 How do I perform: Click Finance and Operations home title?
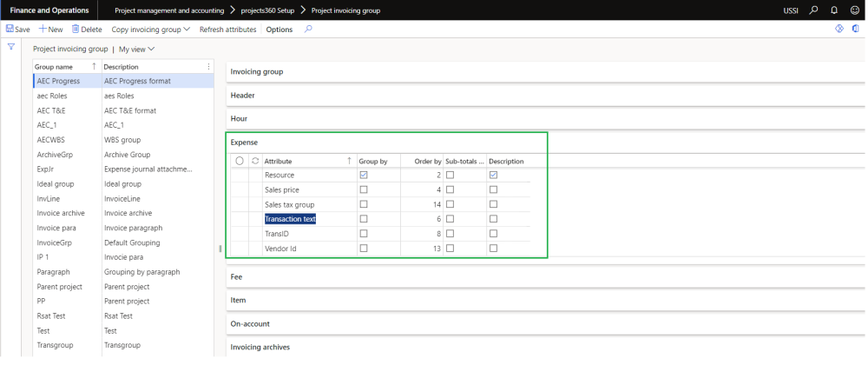tap(49, 10)
